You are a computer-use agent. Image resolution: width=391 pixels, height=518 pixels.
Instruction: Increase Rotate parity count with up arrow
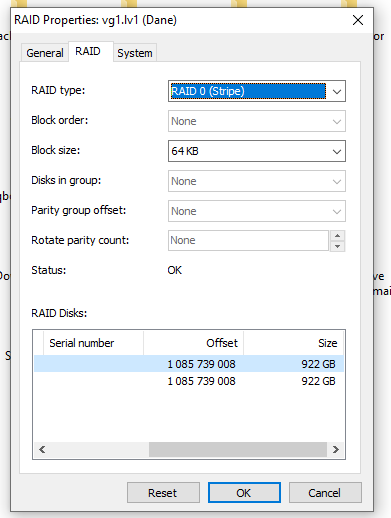pos(337,236)
